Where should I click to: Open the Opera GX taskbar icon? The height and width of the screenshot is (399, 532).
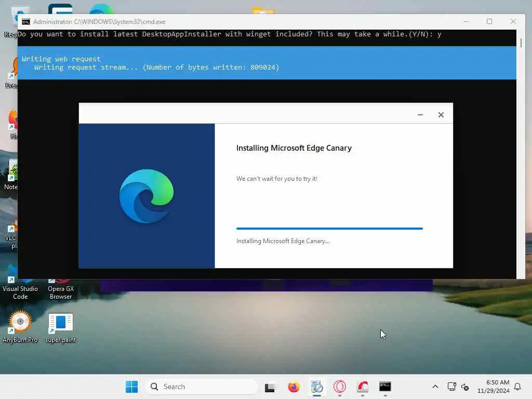[x=340, y=387]
